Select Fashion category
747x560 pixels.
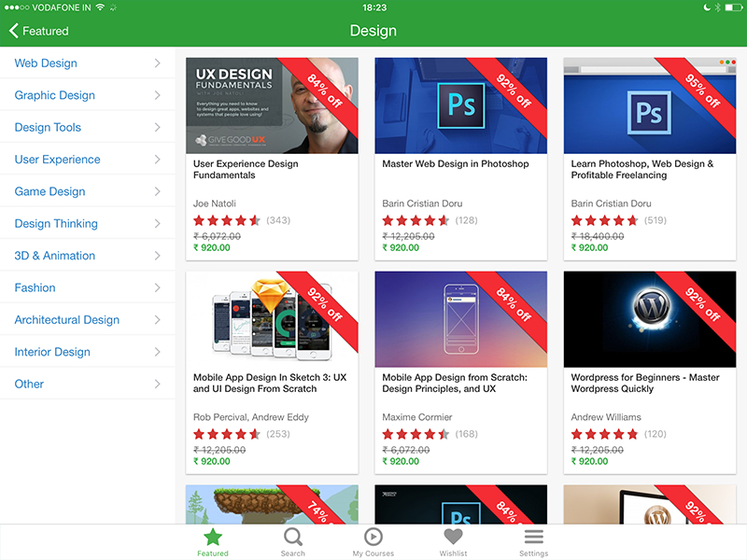point(88,287)
